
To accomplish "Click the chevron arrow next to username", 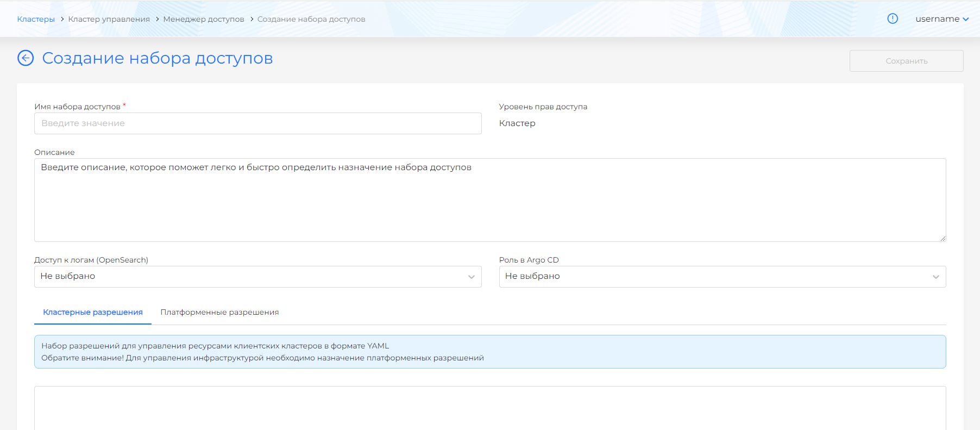I will pos(966,19).
